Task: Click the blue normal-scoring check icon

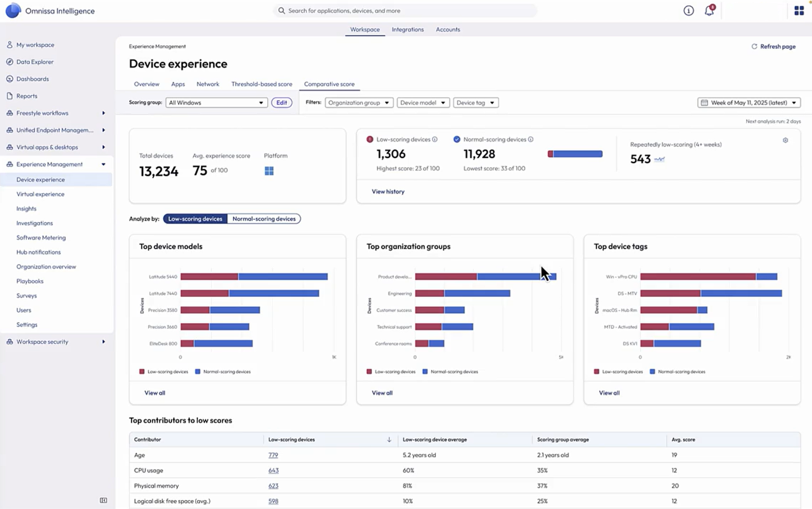Action: coord(457,139)
